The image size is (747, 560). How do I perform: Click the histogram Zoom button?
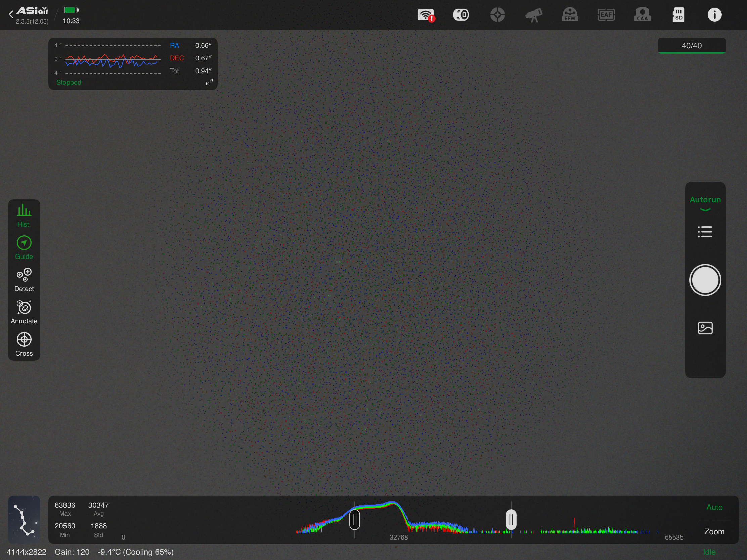tap(714, 532)
